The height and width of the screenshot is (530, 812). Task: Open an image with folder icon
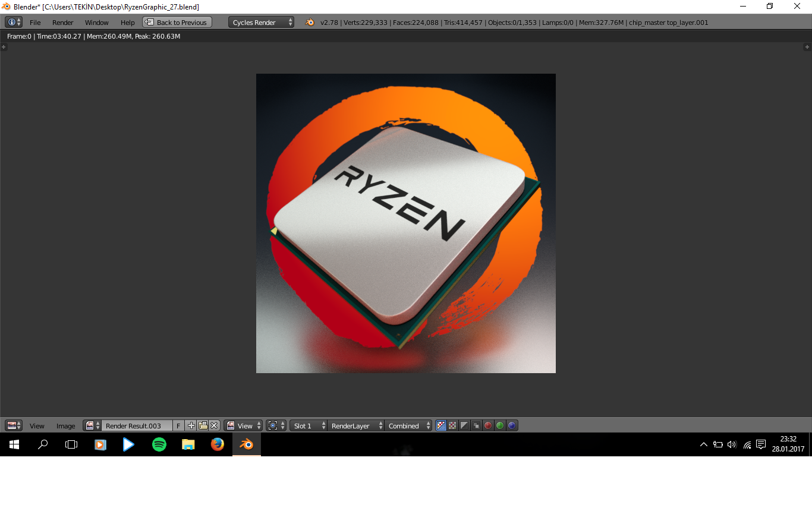point(203,425)
